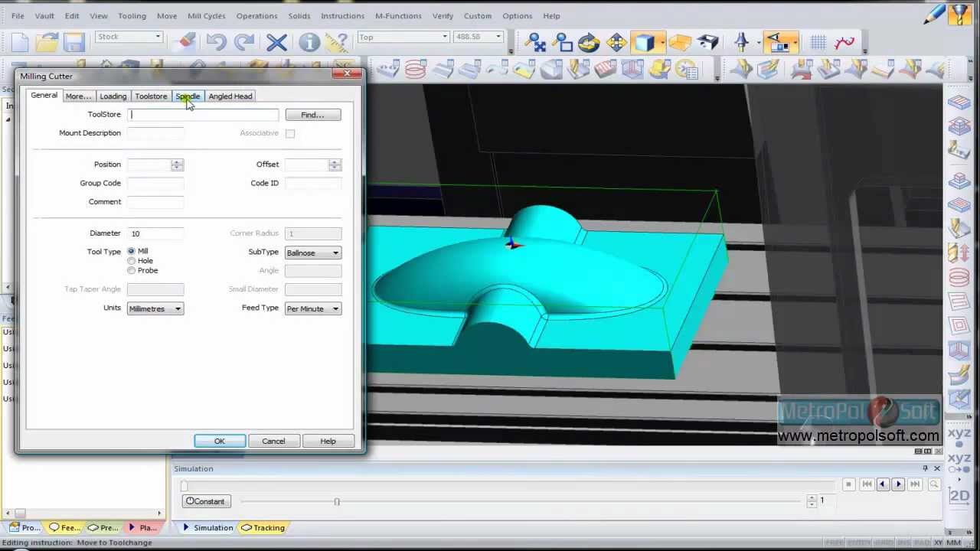
Task: Click the New document icon
Action: tap(21, 43)
